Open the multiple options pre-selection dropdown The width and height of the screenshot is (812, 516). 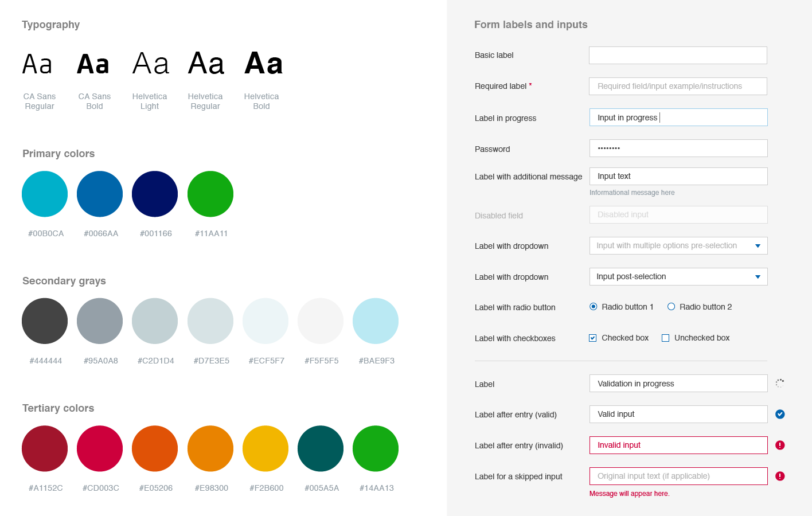click(x=678, y=245)
